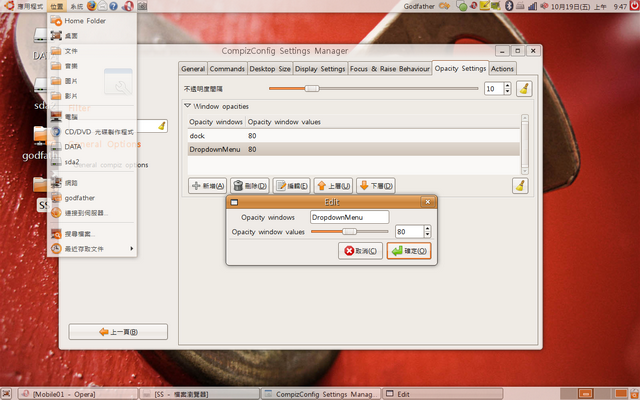Switch to SS 檔案瀏覽器 taskbar window
Screen dimensions: 640x400
coord(199,394)
